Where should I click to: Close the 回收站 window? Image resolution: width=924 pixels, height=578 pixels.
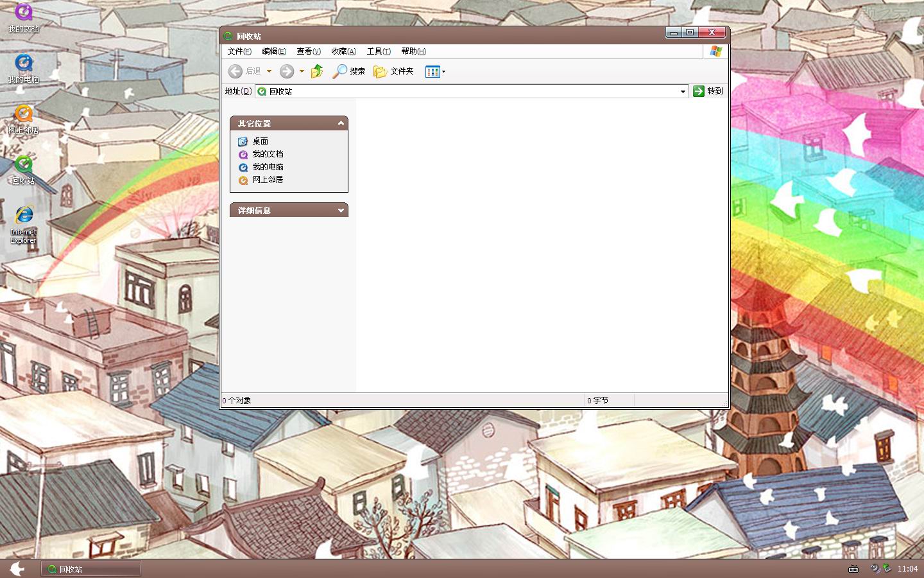pos(712,33)
